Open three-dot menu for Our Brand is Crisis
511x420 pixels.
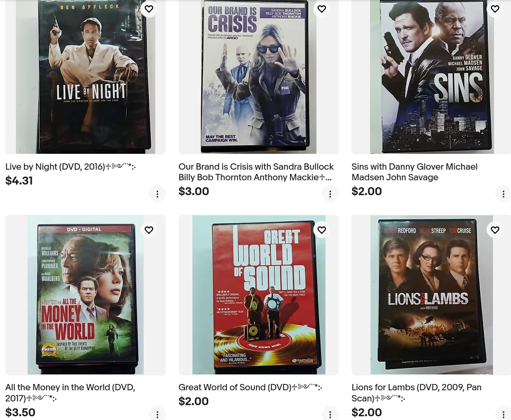click(330, 194)
